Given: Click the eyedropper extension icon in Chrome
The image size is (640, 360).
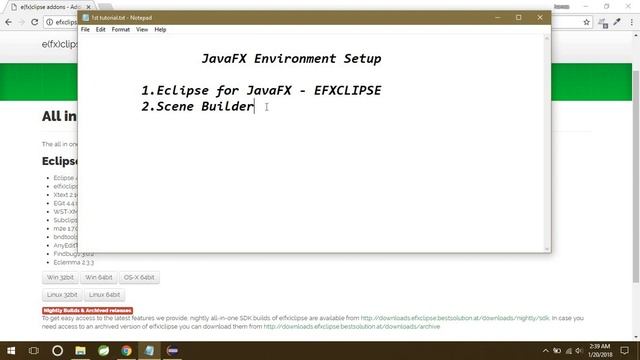Looking at the screenshot, I should tap(617, 22).
